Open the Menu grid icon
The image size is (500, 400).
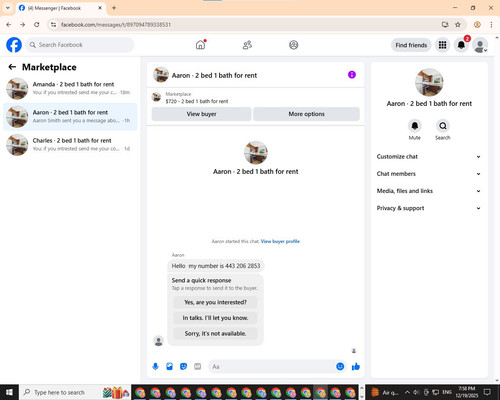pos(442,45)
